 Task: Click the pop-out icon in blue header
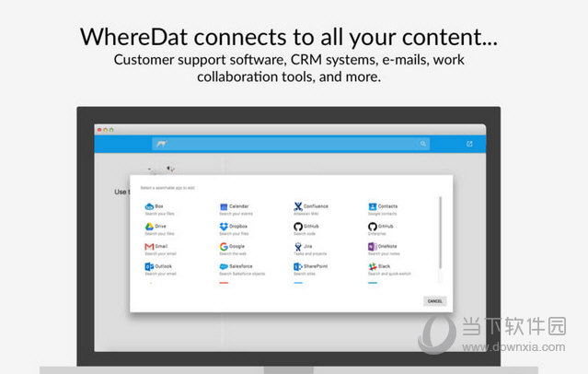(469, 144)
